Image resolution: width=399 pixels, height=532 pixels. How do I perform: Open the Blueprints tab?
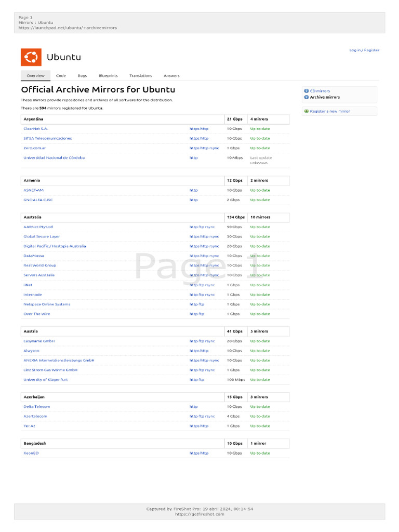[x=108, y=76]
